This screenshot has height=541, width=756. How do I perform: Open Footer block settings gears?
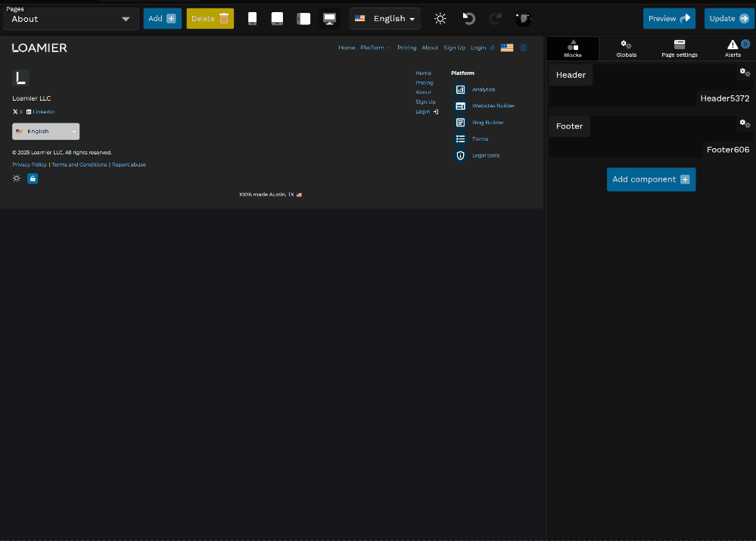[x=745, y=123]
